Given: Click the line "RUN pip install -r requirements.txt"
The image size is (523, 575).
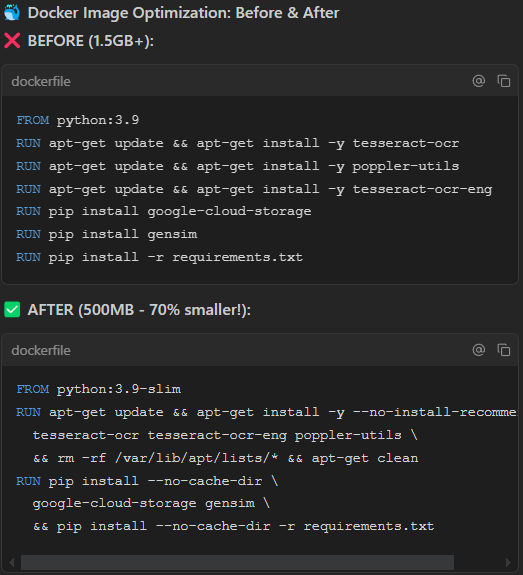Looking at the screenshot, I should point(160,257).
